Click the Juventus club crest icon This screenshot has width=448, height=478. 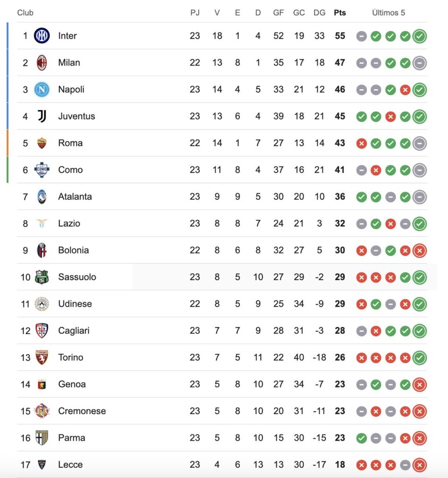tap(42, 116)
